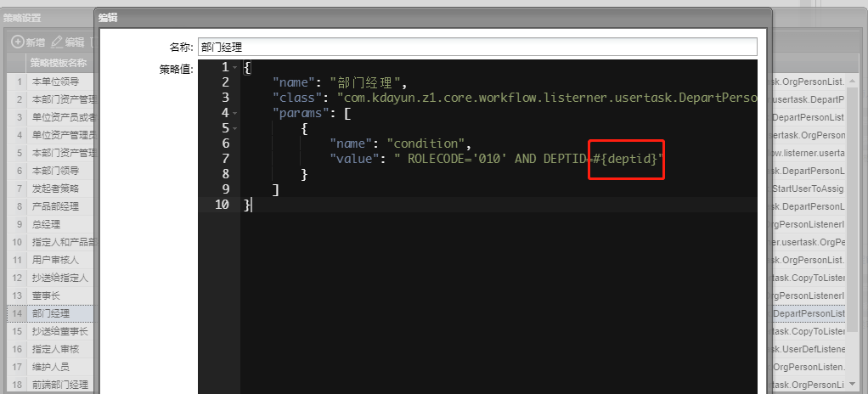Select the 发起者策略 row
Image resolution: width=868 pixels, height=394 pixels.
coord(55,189)
